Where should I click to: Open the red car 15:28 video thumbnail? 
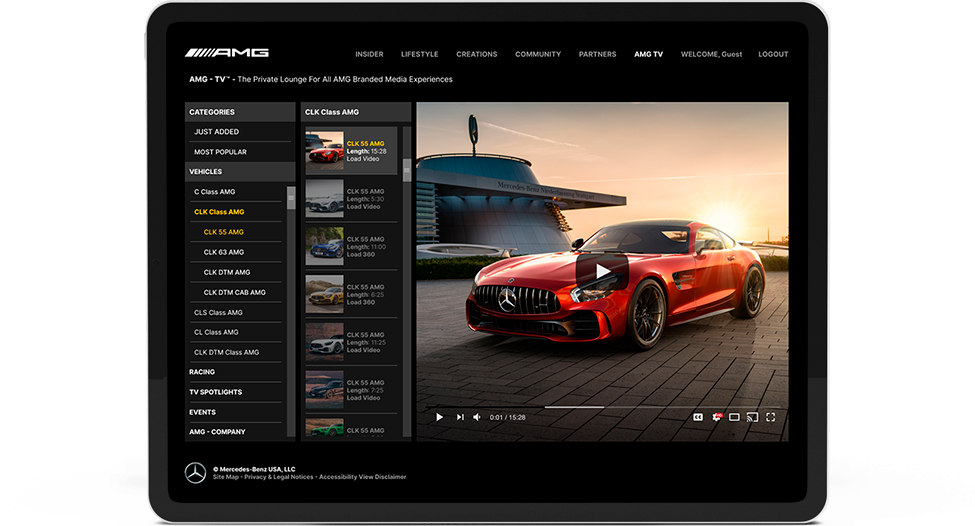point(325,150)
